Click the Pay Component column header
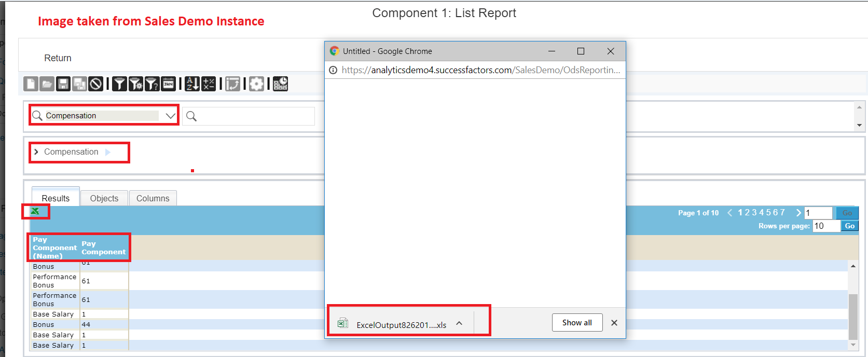 [x=103, y=248]
